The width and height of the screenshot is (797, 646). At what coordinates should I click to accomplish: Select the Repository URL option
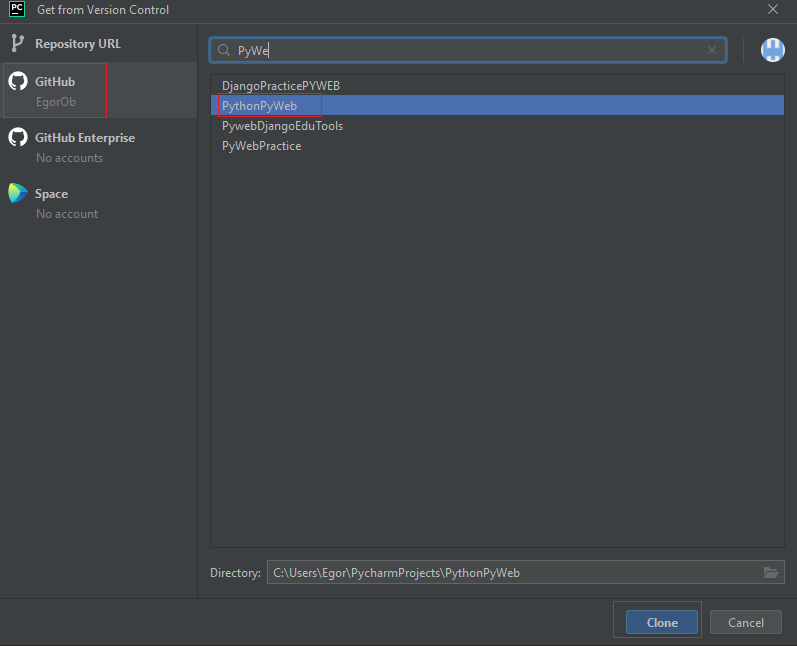pos(99,44)
